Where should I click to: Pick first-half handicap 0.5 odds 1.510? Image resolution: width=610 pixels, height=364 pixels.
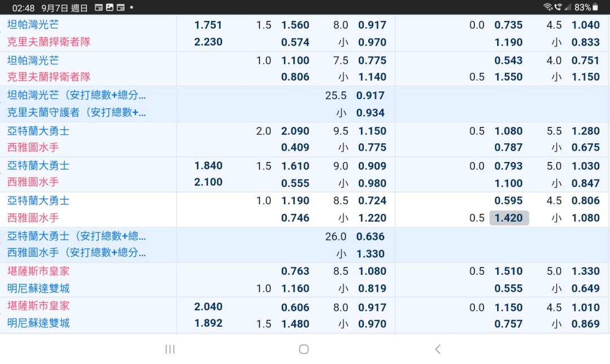tap(508, 271)
